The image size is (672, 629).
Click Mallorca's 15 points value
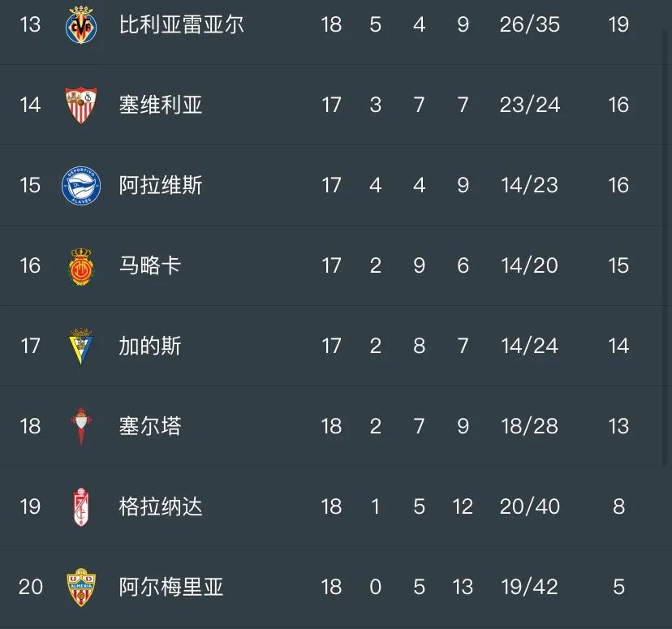(618, 265)
